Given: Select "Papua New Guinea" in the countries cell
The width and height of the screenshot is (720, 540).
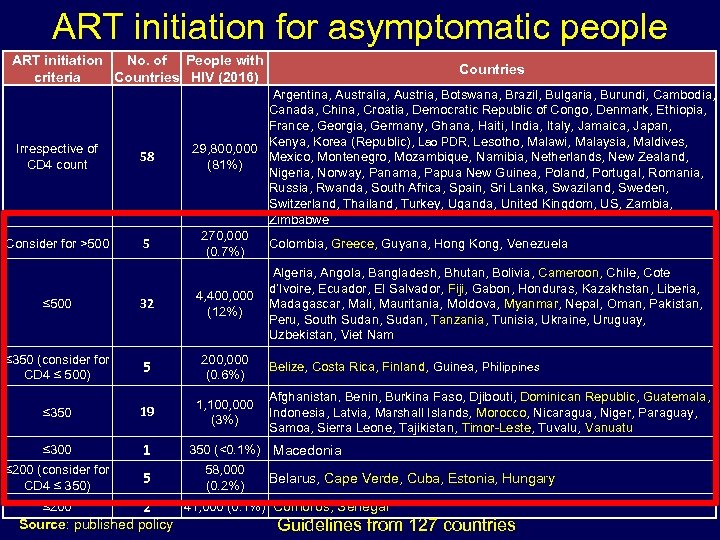Looking at the screenshot, I should click(x=480, y=173).
